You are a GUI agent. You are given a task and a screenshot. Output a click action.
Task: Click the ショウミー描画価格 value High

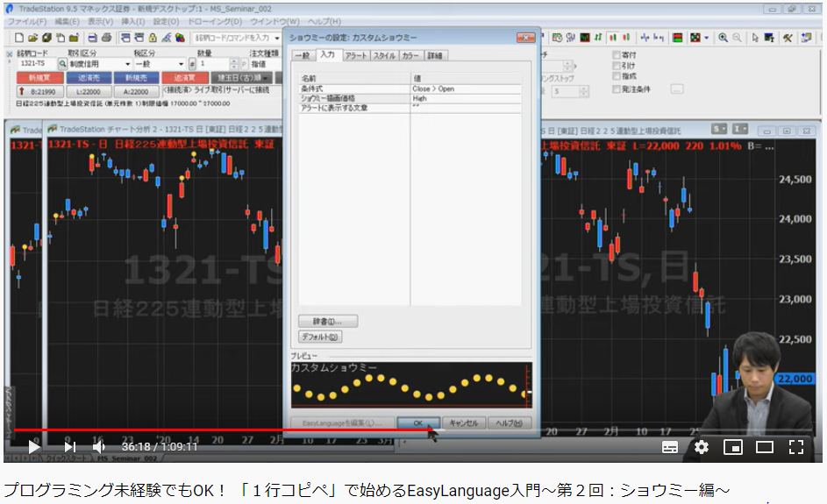coord(467,98)
